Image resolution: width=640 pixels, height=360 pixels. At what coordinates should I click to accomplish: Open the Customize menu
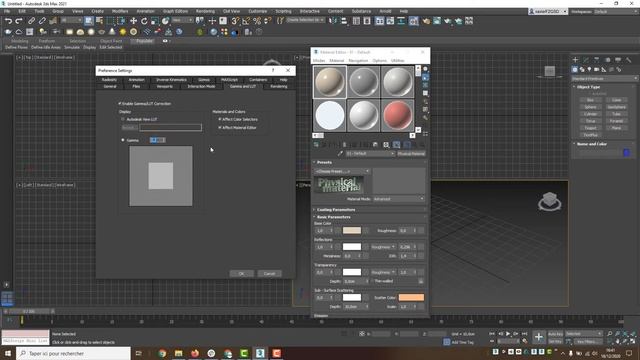coord(258,11)
